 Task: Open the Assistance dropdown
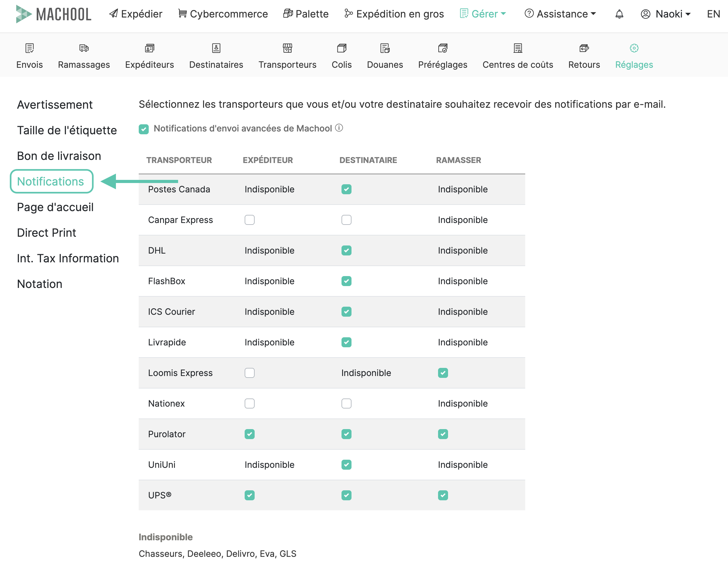(x=560, y=14)
